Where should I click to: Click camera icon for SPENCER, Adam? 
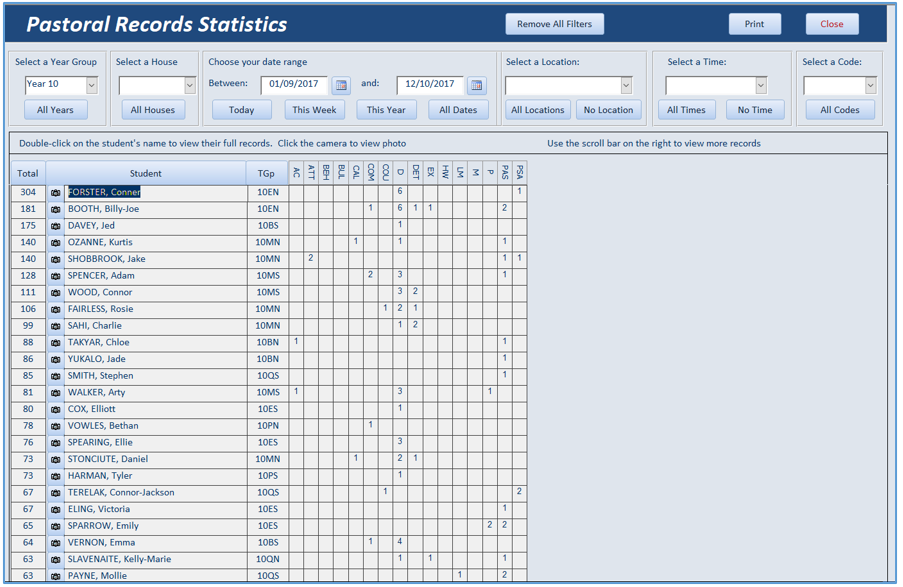tap(55, 276)
